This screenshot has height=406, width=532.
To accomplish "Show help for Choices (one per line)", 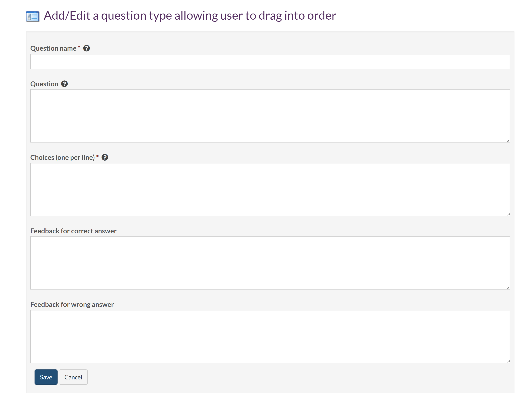I will point(105,157).
